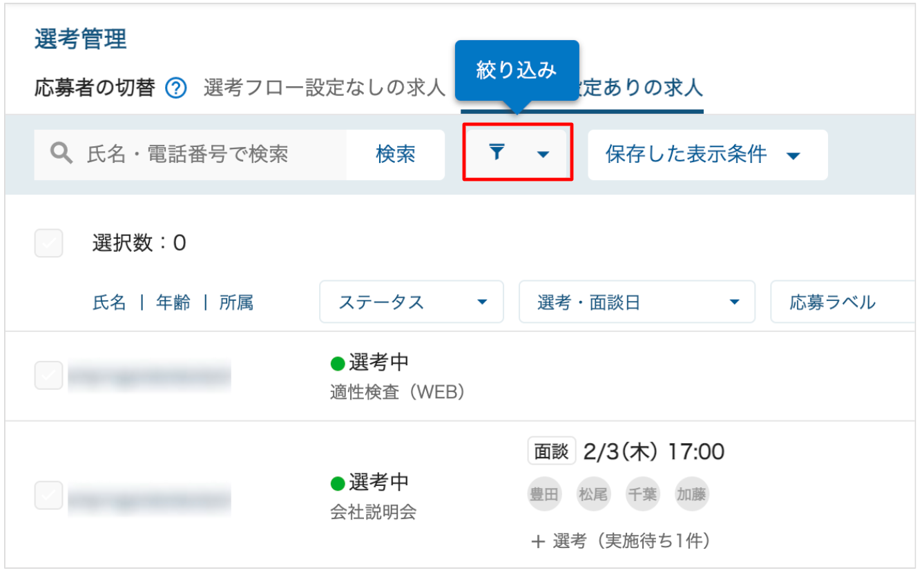Image resolution: width=924 pixels, height=577 pixels.
Task: Check the 適性検査 applicant row checkbox
Action: tap(49, 375)
